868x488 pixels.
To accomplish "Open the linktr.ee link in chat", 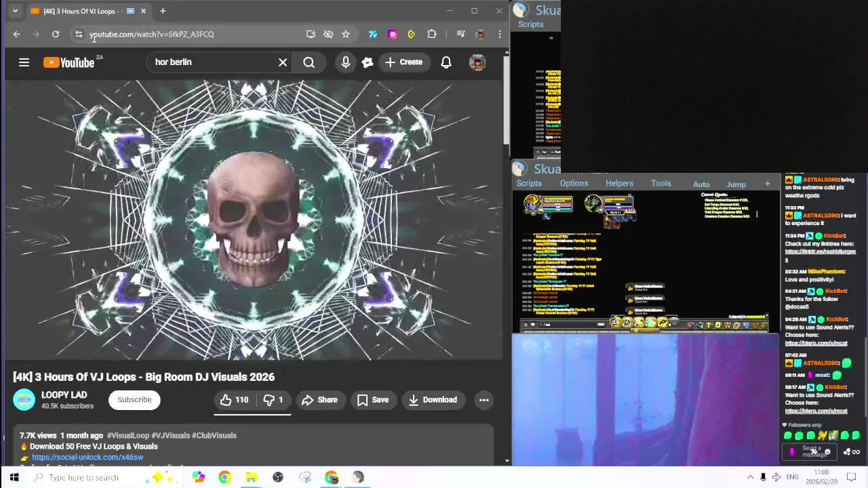I will point(821,251).
